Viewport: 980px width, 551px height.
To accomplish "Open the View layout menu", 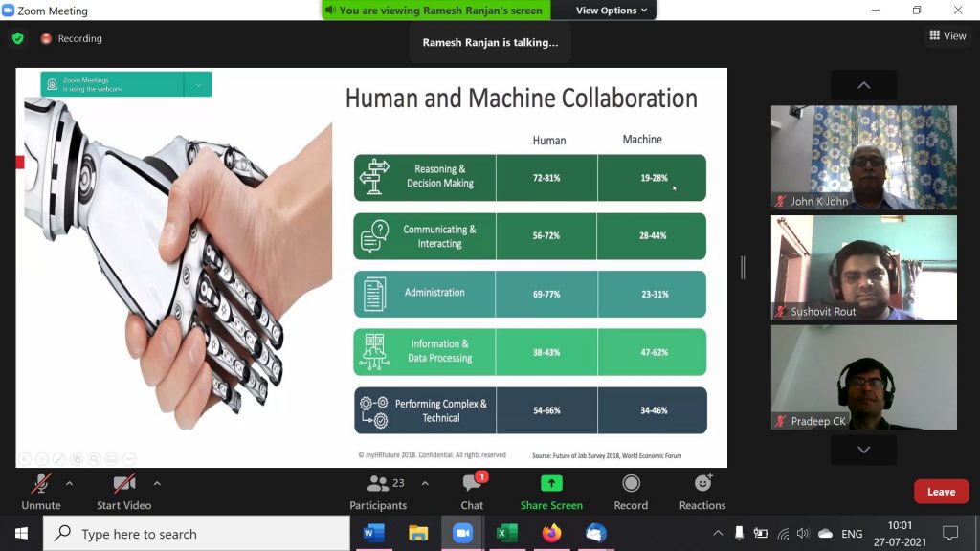I will point(947,35).
